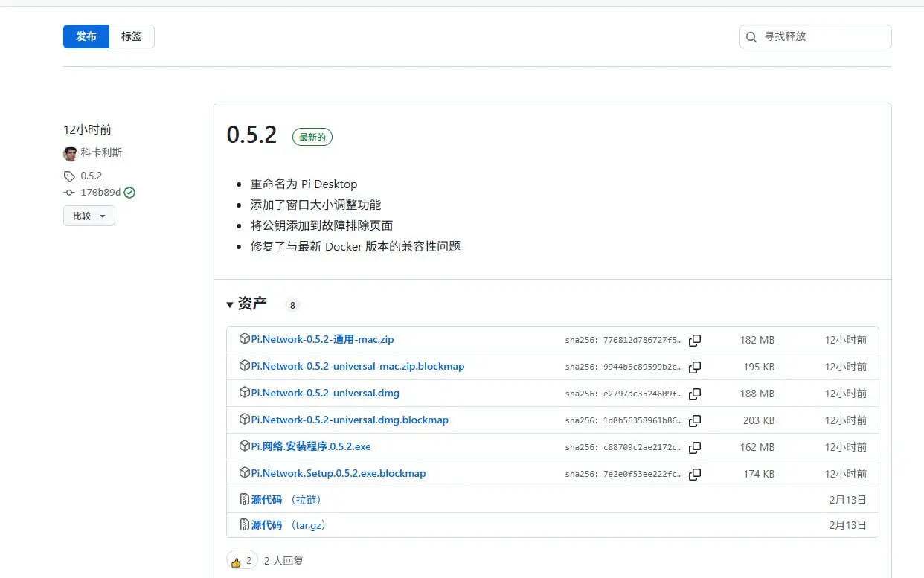Viewport: 924px width, 578px height.
Task: Click the 195 KB file size
Action: [x=758, y=367]
